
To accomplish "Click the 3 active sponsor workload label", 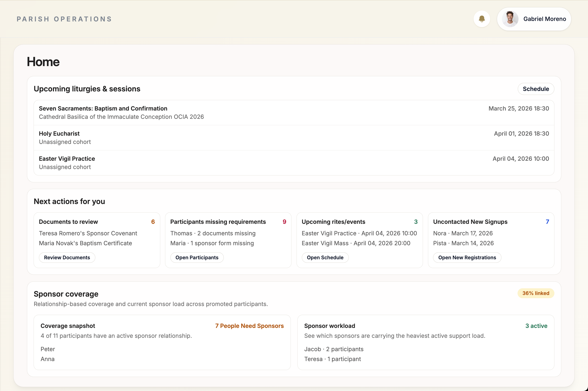I will tap(536, 326).
